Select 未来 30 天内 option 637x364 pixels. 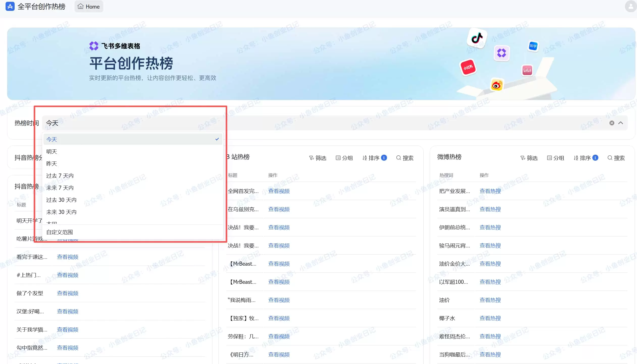tap(61, 212)
